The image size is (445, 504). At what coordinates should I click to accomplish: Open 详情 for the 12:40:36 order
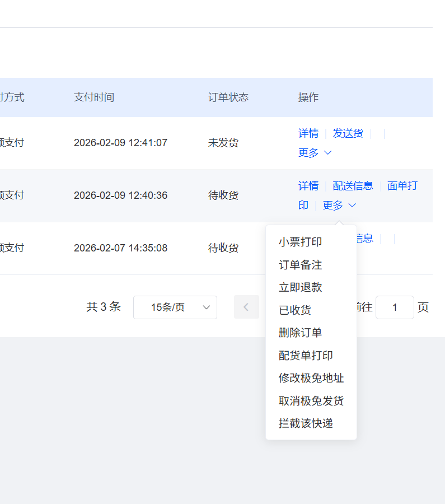coord(308,186)
